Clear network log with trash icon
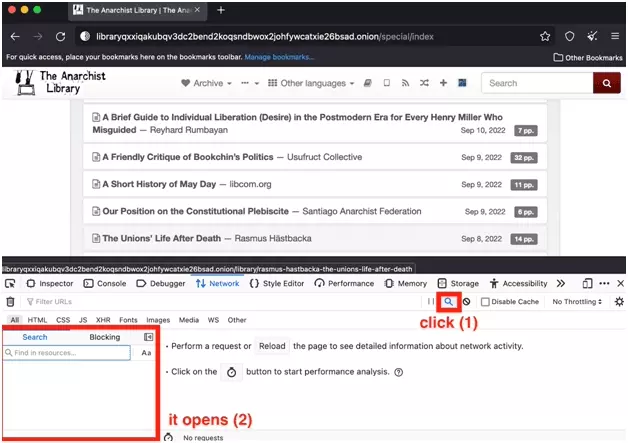 pyautogui.click(x=10, y=301)
